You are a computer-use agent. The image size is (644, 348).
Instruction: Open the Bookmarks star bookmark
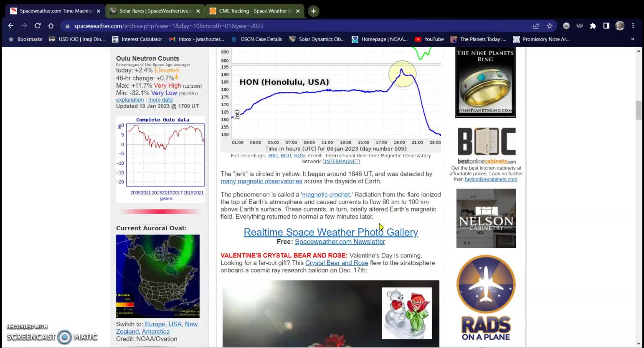pos(25,39)
